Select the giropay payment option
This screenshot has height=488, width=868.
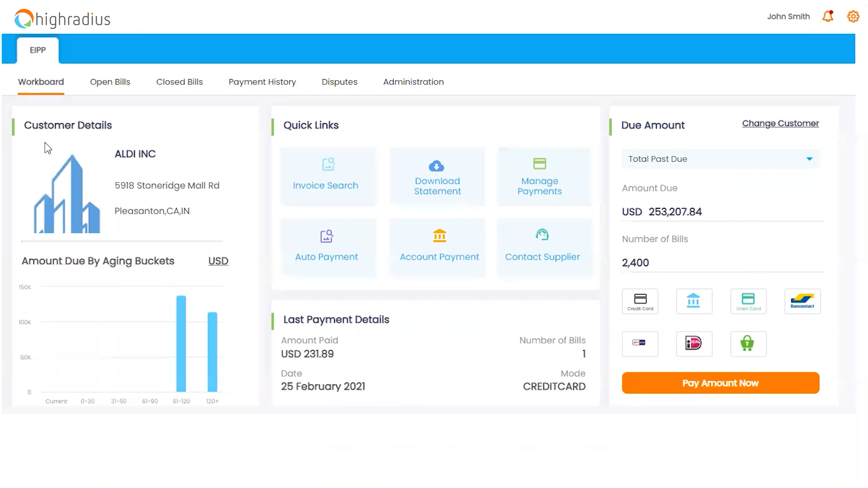pyautogui.click(x=640, y=343)
